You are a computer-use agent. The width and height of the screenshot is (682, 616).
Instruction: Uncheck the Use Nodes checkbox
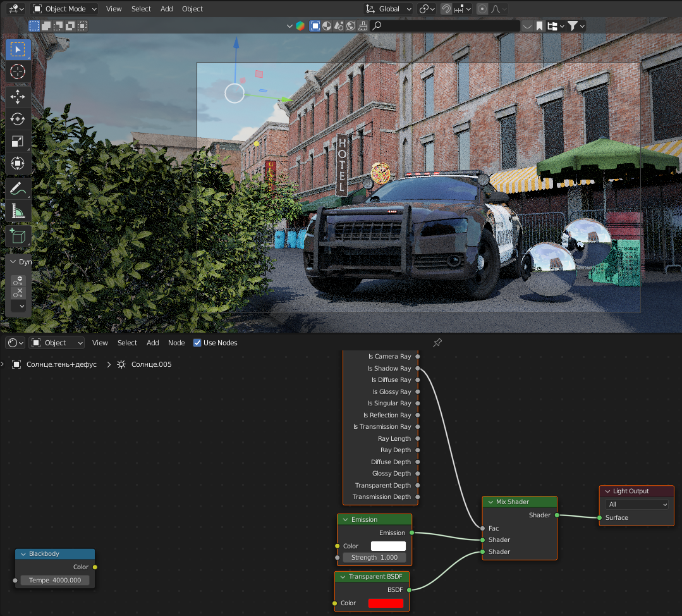(197, 343)
